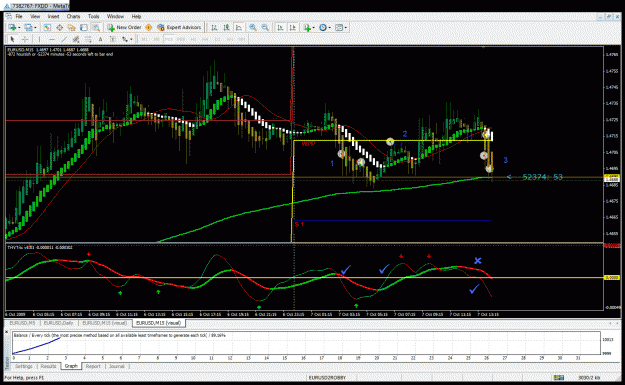The height and width of the screenshot is (385, 625).
Task: Open the tester Report tab
Action: point(93,366)
